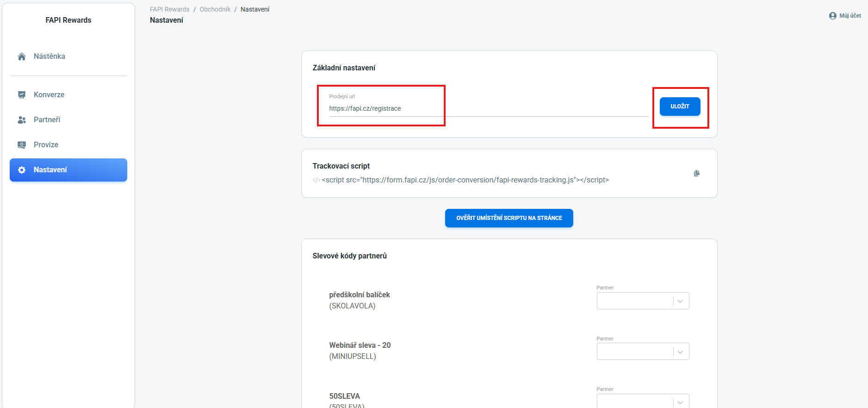Click the Základní nastavení heading
This screenshot has height=408, width=868.
click(344, 68)
